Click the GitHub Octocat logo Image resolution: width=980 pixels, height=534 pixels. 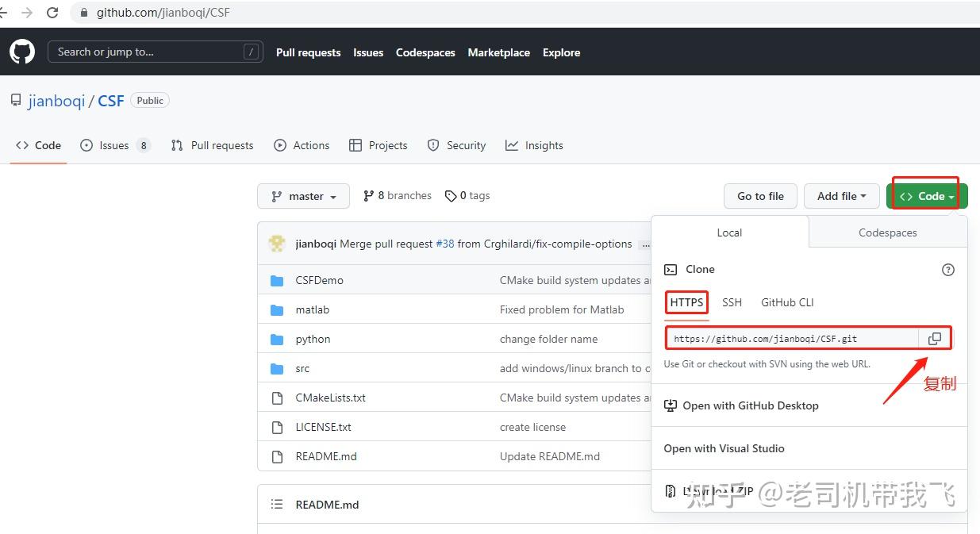(22, 52)
